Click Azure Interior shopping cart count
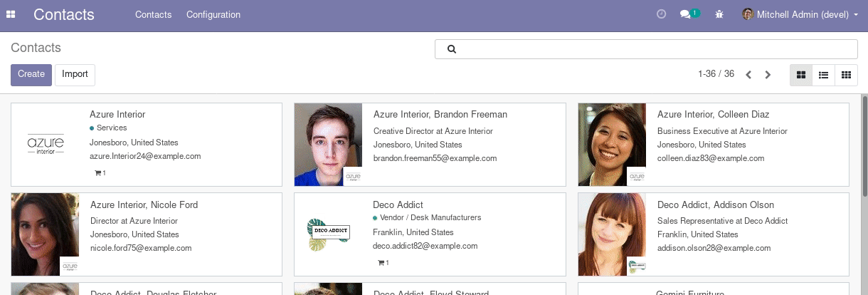The width and height of the screenshot is (868, 295). point(100,173)
